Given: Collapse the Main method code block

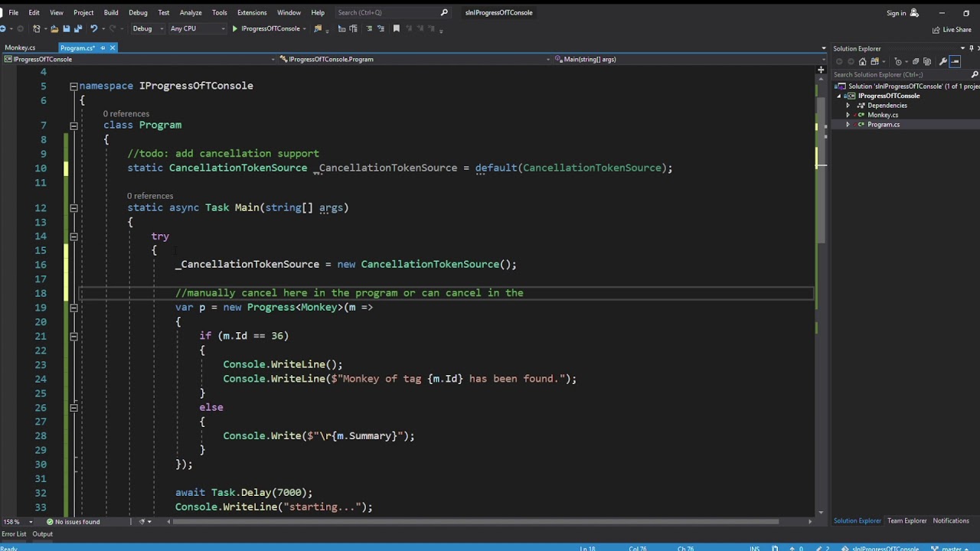Looking at the screenshot, I should pos(73,207).
